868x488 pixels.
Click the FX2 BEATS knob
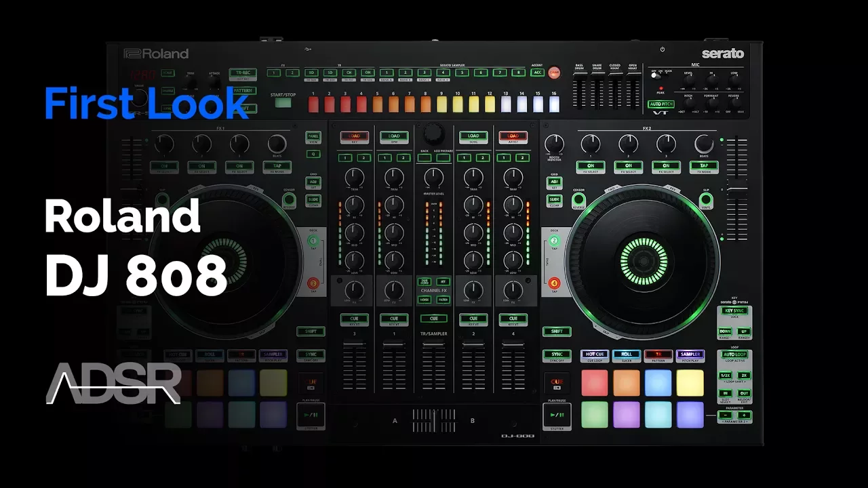(705, 144)
